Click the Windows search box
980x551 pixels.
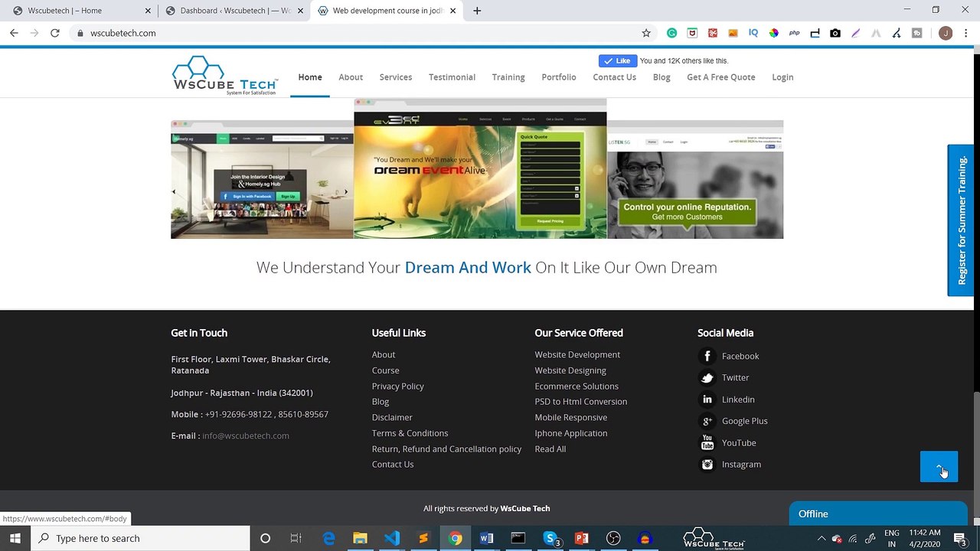click(140, 538)
